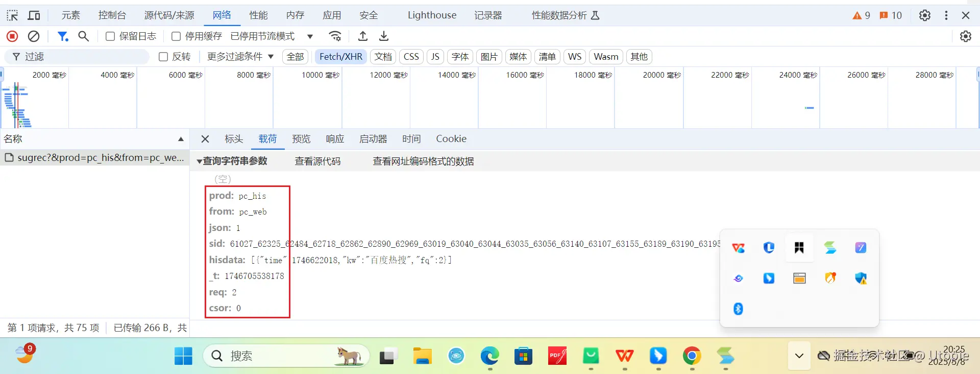Open network search magnifier
This screenshot has width=980, height=374.
[84, 36]
